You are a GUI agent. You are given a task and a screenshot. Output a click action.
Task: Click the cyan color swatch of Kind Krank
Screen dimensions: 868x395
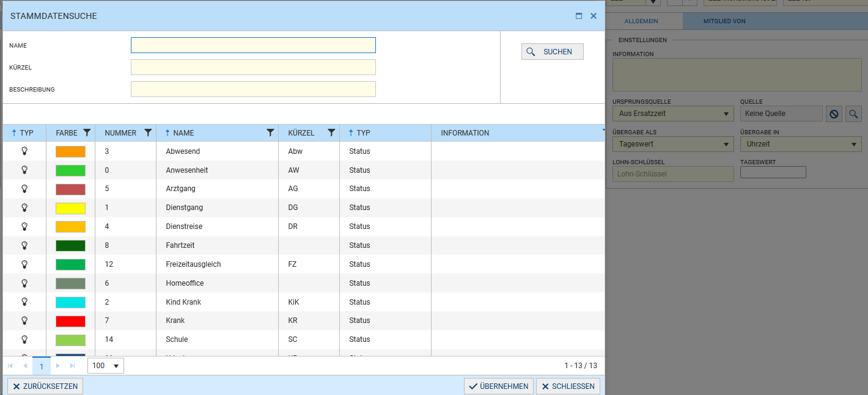pyautogui.click(x=70, y=302)
